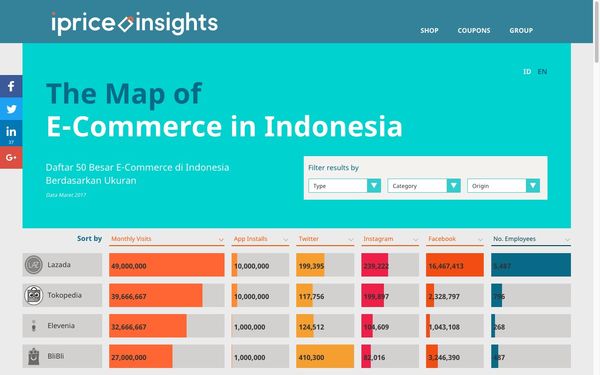
Task: Click BliBli Facebook value 3,246,390
Action: [x=444, y=357]
